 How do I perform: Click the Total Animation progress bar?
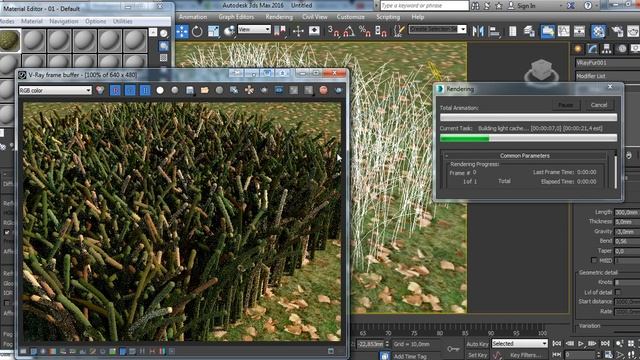(528, 118)
